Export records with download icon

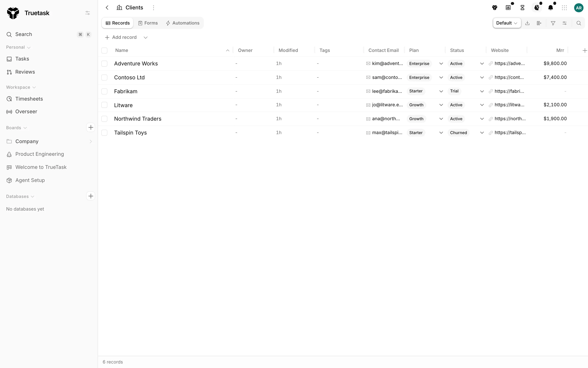click(527, 23)
